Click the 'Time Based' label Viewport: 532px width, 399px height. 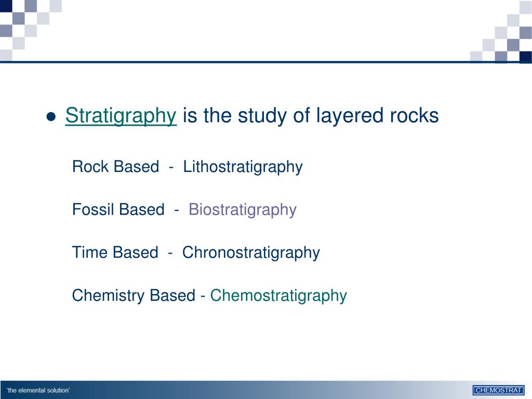click(115, 252)
